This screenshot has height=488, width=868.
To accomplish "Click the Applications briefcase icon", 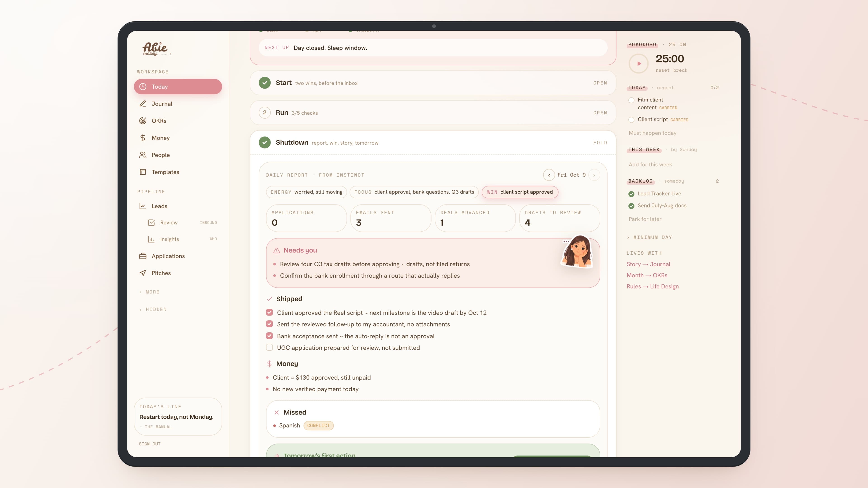I will tap(143, 256).
